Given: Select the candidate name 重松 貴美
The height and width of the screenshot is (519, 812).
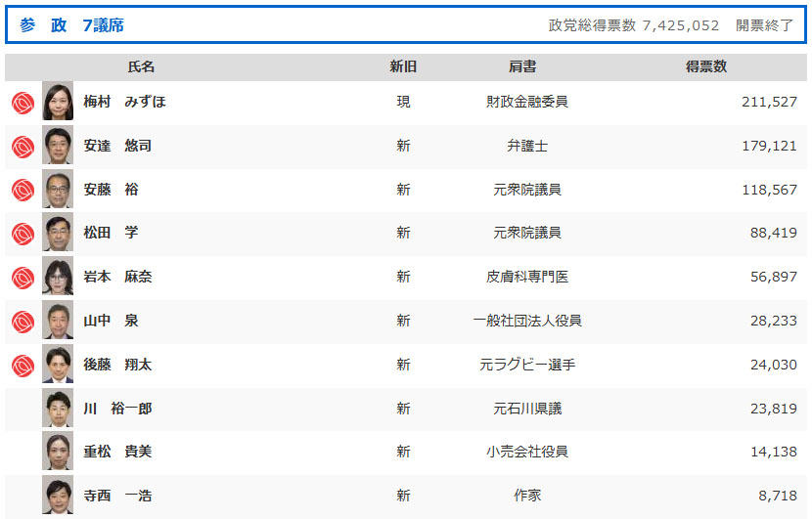Looking at the screenshot, I should pos(117,452).
